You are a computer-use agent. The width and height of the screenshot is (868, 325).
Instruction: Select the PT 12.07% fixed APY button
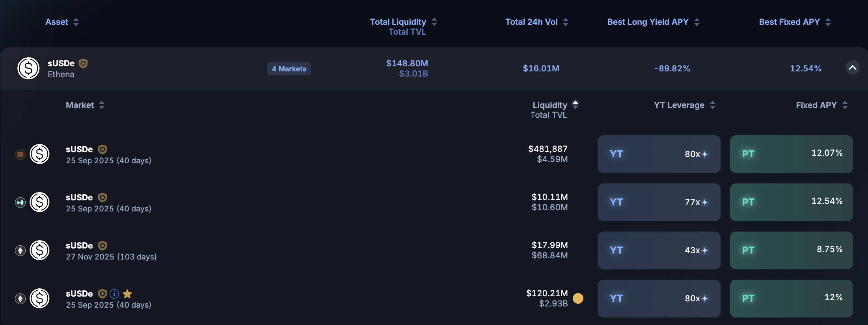pos(791,154)
